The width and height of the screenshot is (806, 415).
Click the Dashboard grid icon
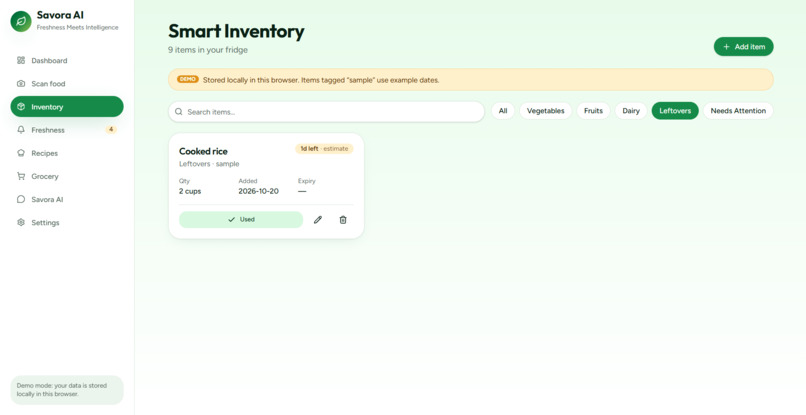tap(21, 60)
